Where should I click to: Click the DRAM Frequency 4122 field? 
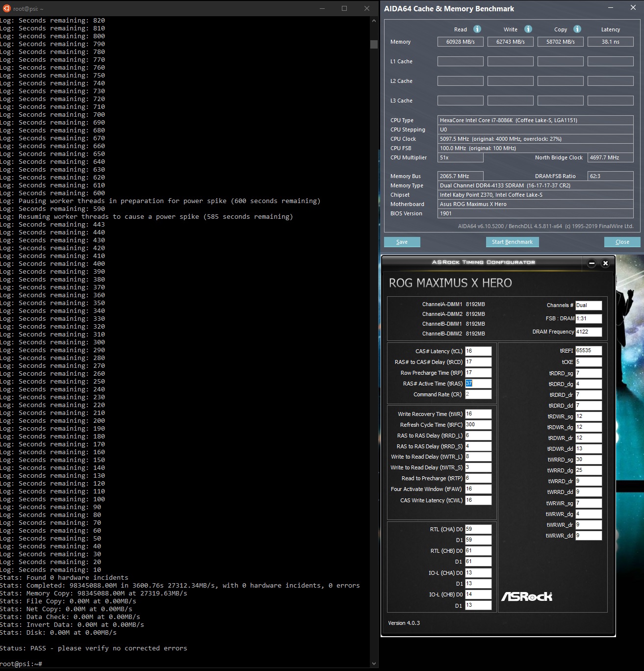click(589, 332)
